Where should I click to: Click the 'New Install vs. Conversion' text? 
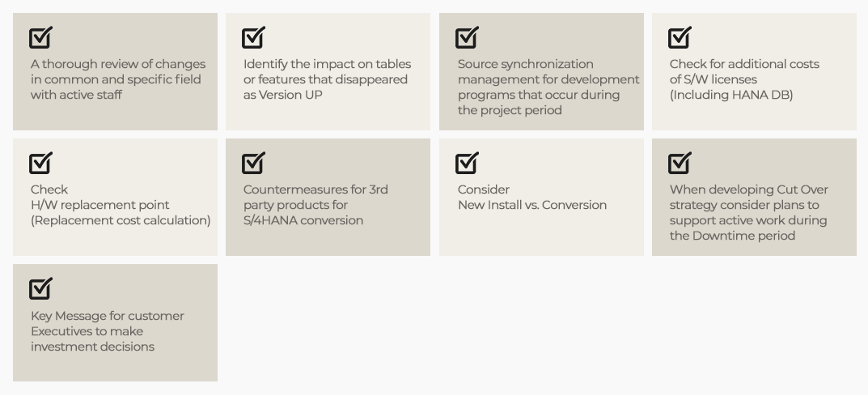coord(532,205)
